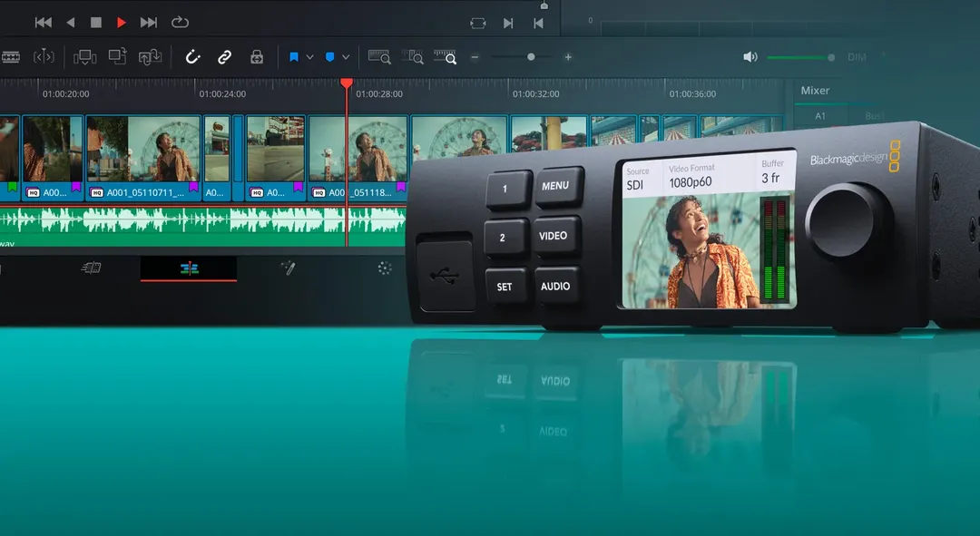
Task: Click the ruler at 01:00:24:00
Action: [222, 93]
